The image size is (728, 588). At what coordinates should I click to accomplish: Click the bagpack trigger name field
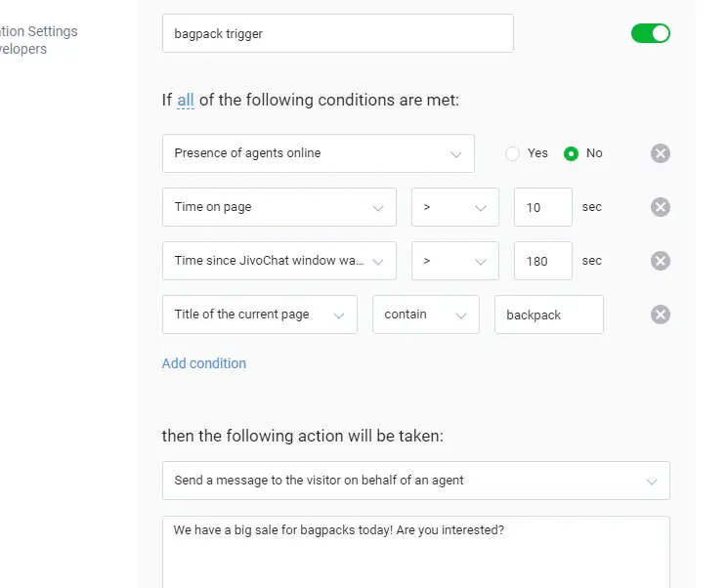click(x=337, y=33)
